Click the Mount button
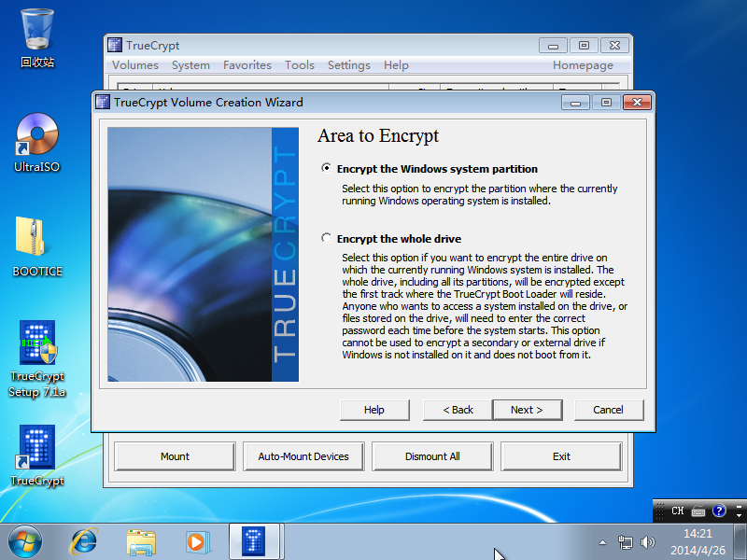Image resolution: width=747 pixels, height=560 pixels. pos(175,456)
